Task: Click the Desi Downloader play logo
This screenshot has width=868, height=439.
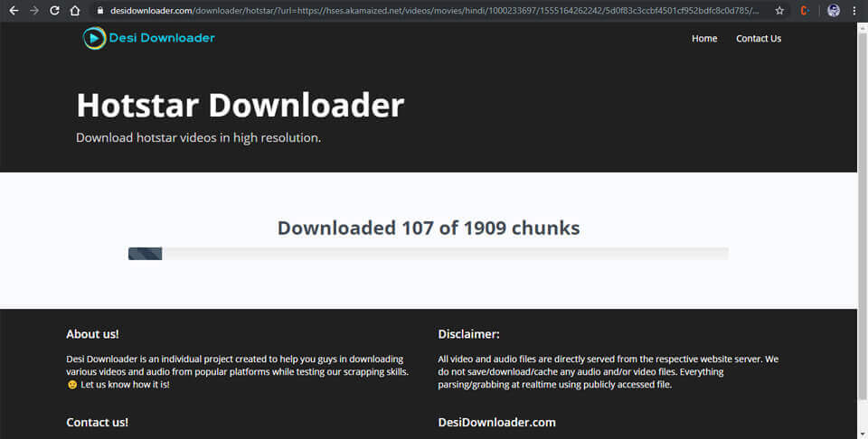Action: coord(94,38)
